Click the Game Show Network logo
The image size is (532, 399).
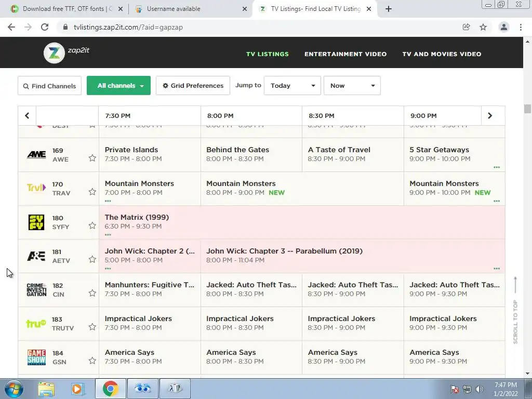(x=36, y=357)
